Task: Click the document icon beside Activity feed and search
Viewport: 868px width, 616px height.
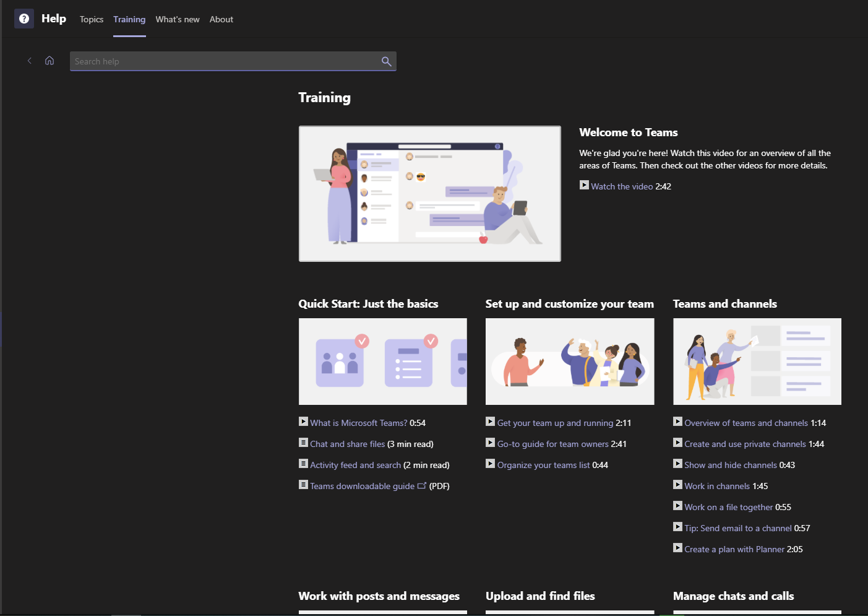Action: (x=303, y=464)
